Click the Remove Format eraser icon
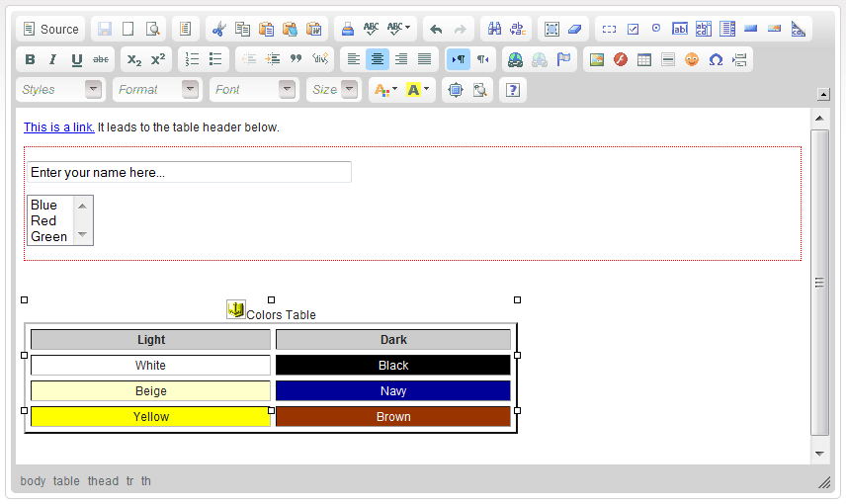The width and height of the screenshot is (846, 504). 578,29
